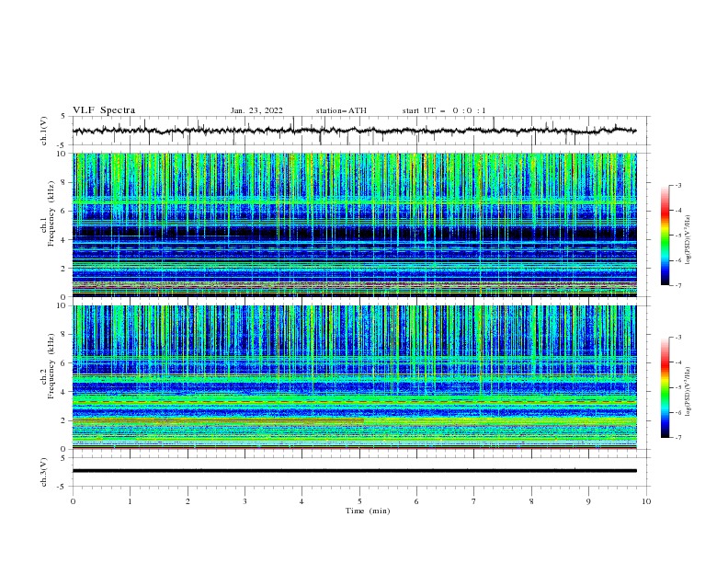Click the time axis tick label "3"
The width and height of the screenshot is (728, 563).
click(245, 501)
